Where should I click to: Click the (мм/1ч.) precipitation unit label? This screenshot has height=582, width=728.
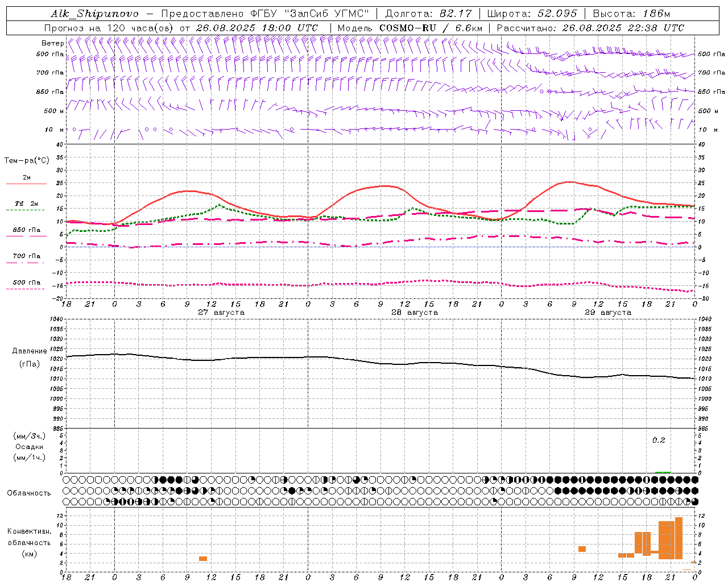30,458
